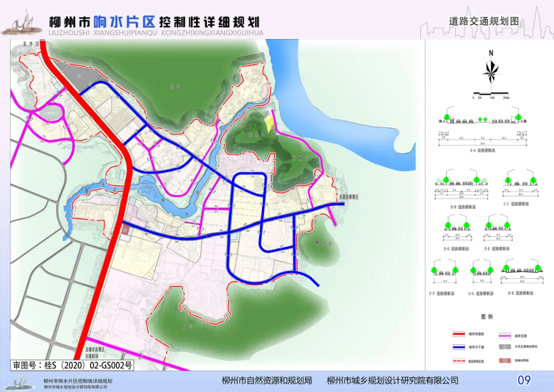The height and width of the screenshot is (392, 554).
Task: Click the 审图号 map approval number label
Action: coord(72,365)
